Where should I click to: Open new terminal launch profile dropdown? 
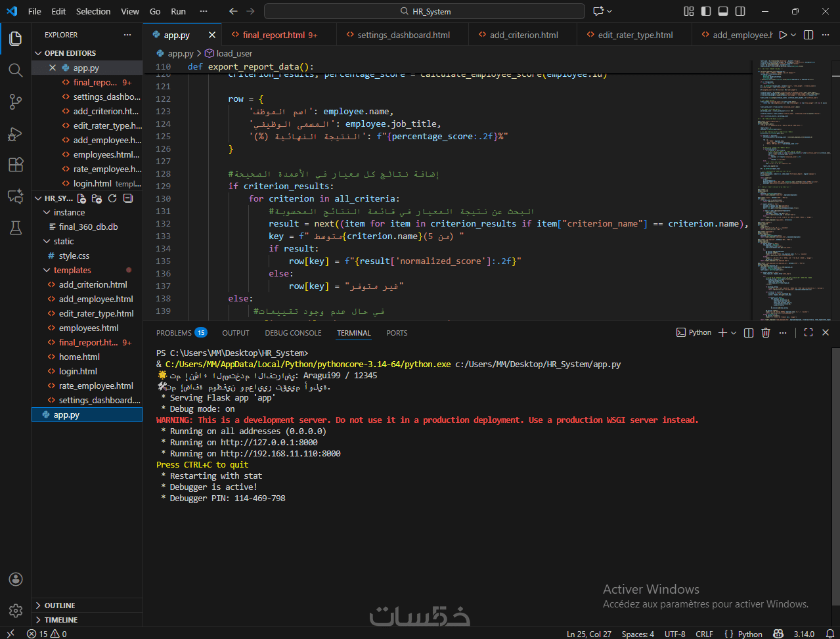point(734,333)
